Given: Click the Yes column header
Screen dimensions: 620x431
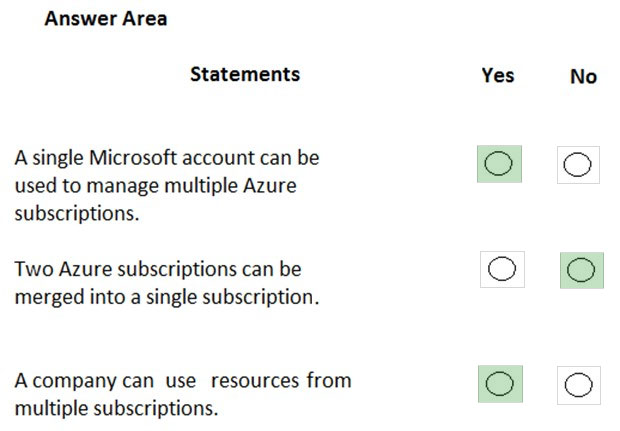Looking at the screenshot, I should click(497, 75).
